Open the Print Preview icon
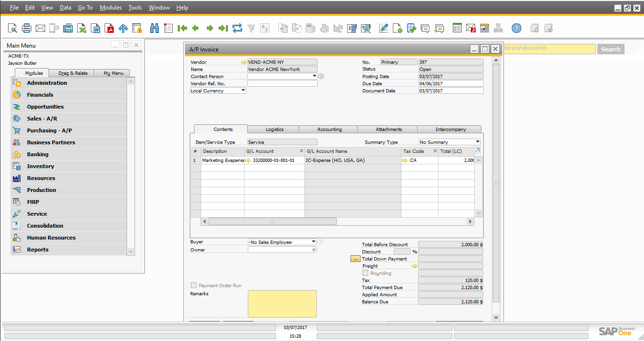 [12, 29]
